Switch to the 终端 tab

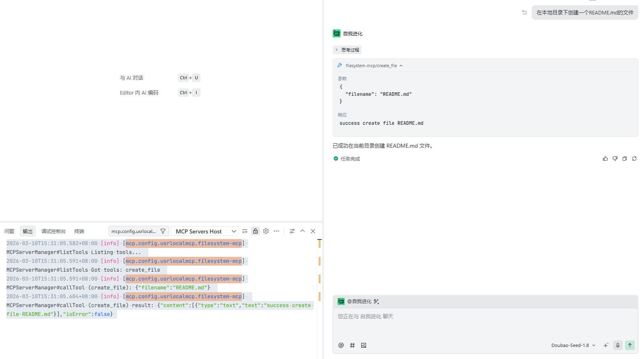(79, 231)
